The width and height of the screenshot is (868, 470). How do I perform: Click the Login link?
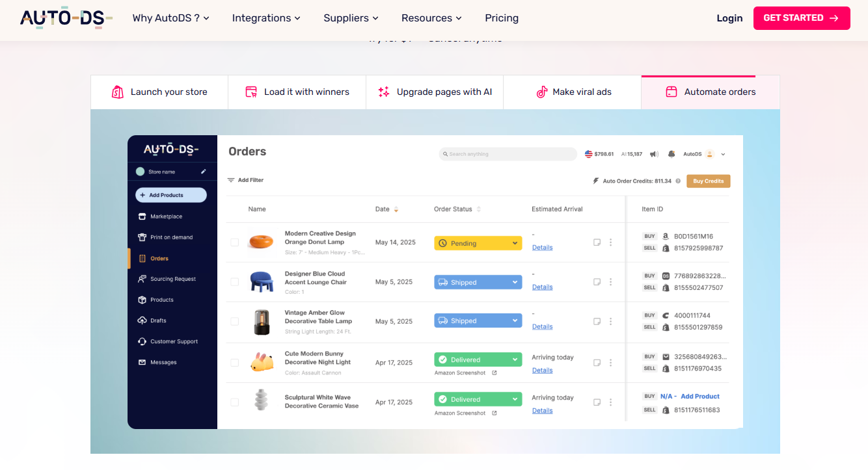tap(729, 18)
